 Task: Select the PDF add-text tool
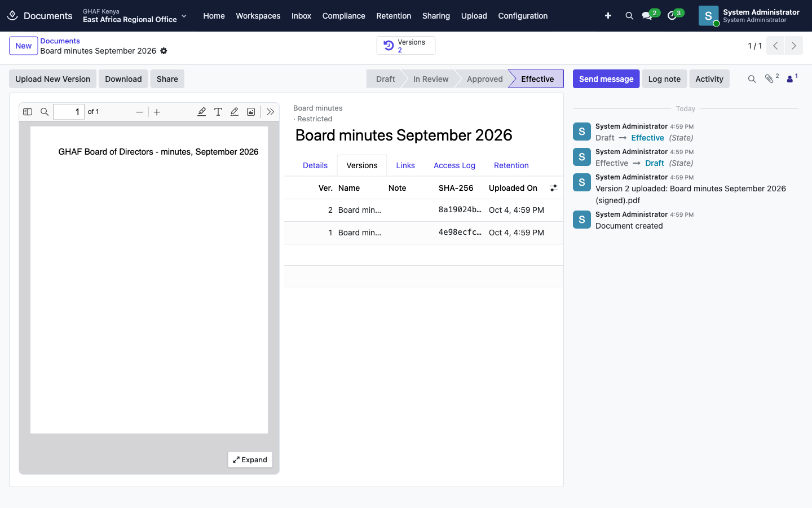pyautogui.click(x=218, y=112)
